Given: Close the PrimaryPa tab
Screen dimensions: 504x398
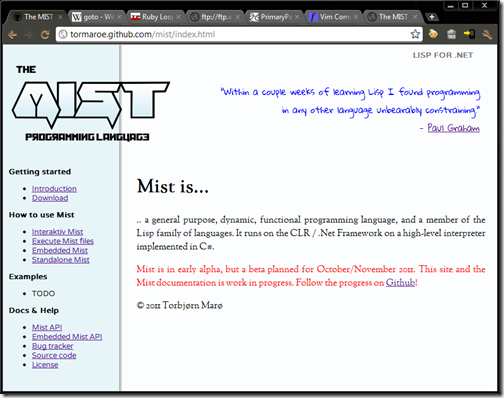Looking at the screenshot, I should click(x=297, y=17).
